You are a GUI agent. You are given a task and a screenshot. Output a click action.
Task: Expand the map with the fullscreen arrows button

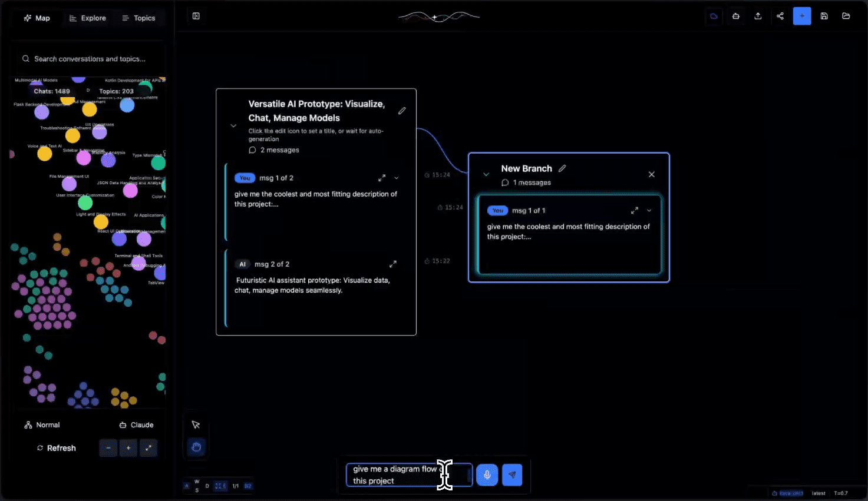point(148,448)
